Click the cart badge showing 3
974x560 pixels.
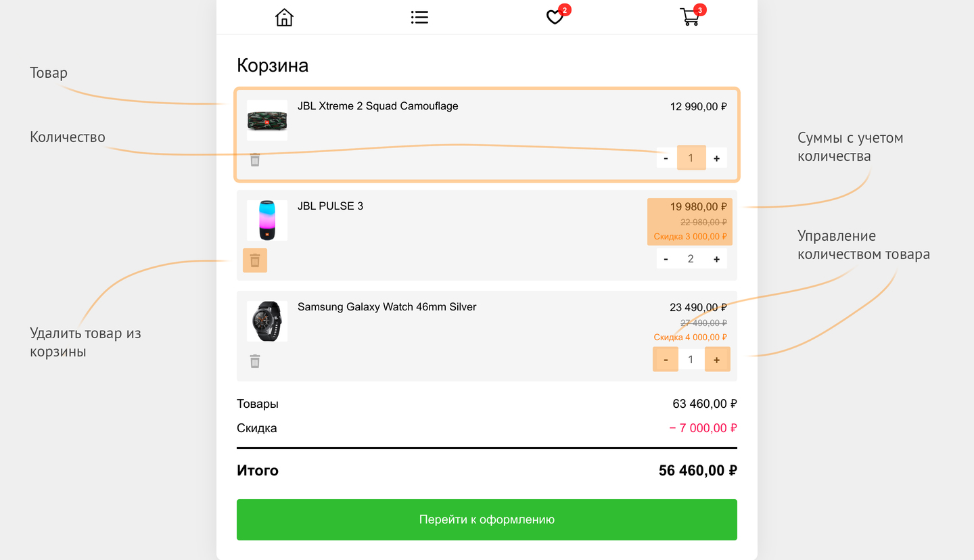[x=699, y=9]
